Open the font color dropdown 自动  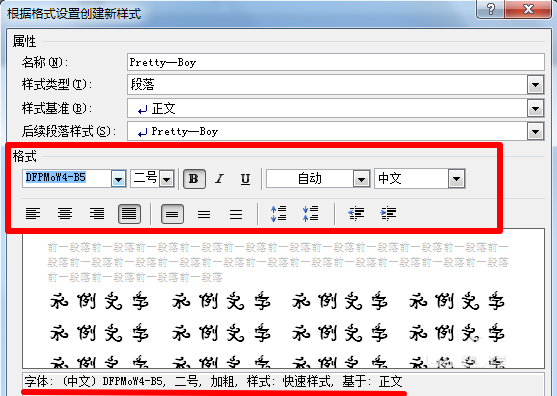(361, 179)
